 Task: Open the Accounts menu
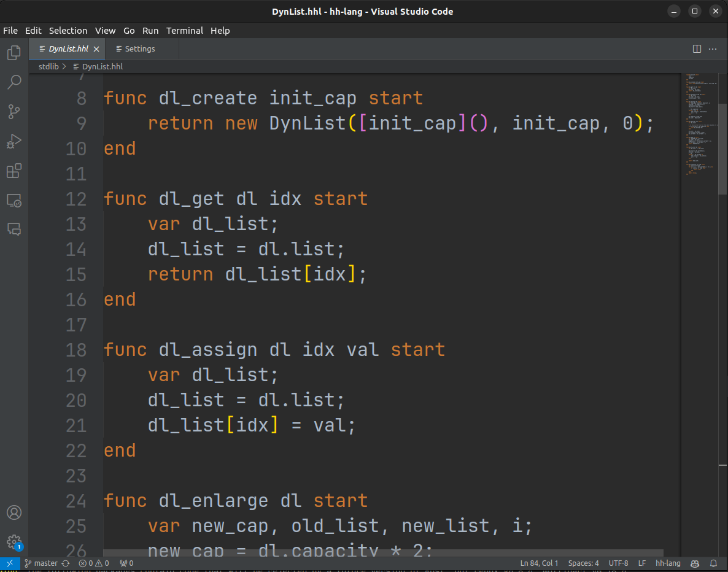(x=14, y=512)
